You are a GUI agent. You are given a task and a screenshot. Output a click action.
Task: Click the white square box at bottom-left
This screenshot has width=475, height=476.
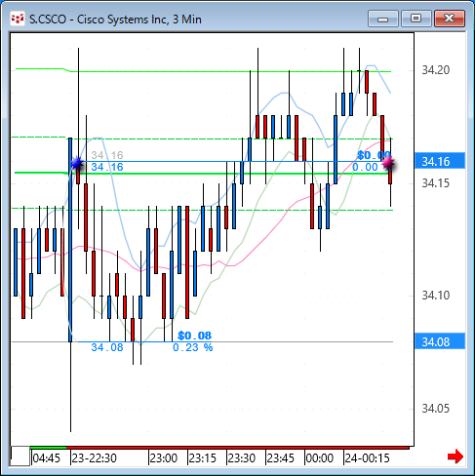tap(20, 456)
